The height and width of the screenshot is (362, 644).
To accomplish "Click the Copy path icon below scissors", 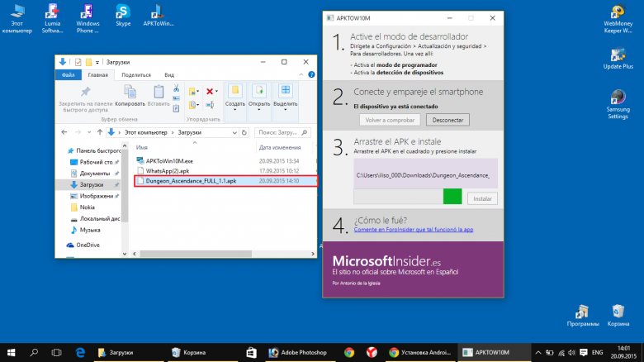I will (x=176, y=98).
